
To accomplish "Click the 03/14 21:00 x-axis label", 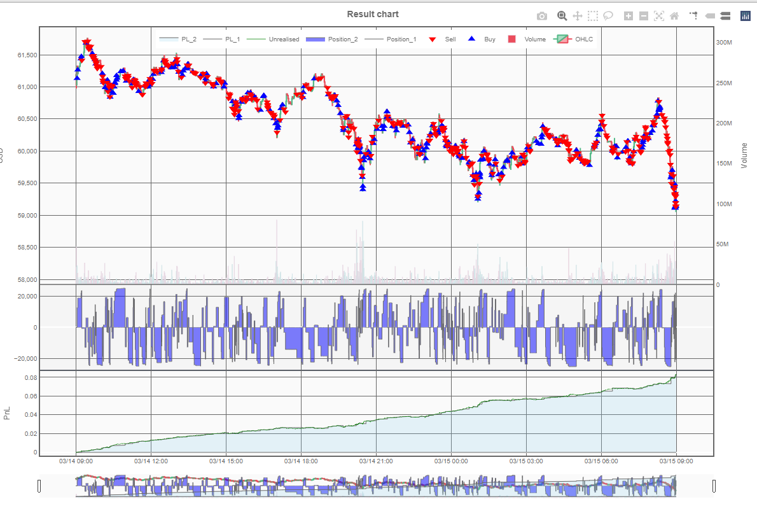I will point(376,461).
